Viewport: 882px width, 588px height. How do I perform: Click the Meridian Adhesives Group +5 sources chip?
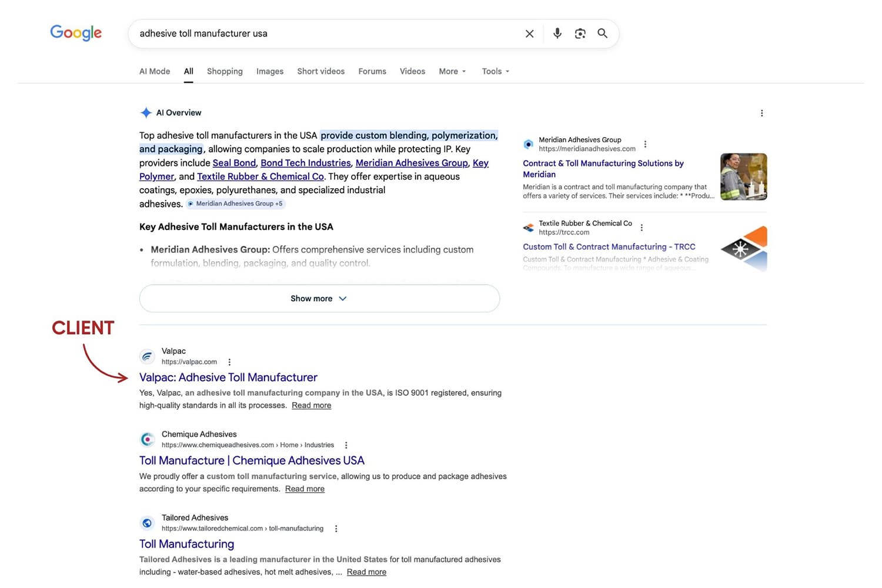point(236,204)
